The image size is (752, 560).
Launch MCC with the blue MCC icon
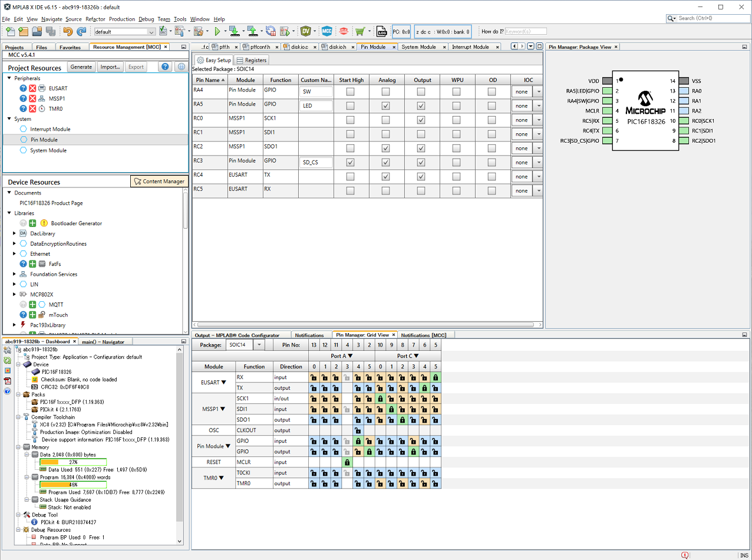click(x=326, y=31)
